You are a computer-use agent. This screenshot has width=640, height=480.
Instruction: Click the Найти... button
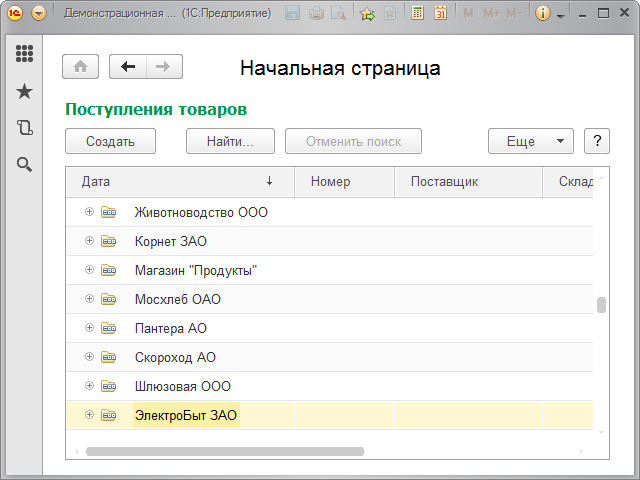click(x=230, y=142)
